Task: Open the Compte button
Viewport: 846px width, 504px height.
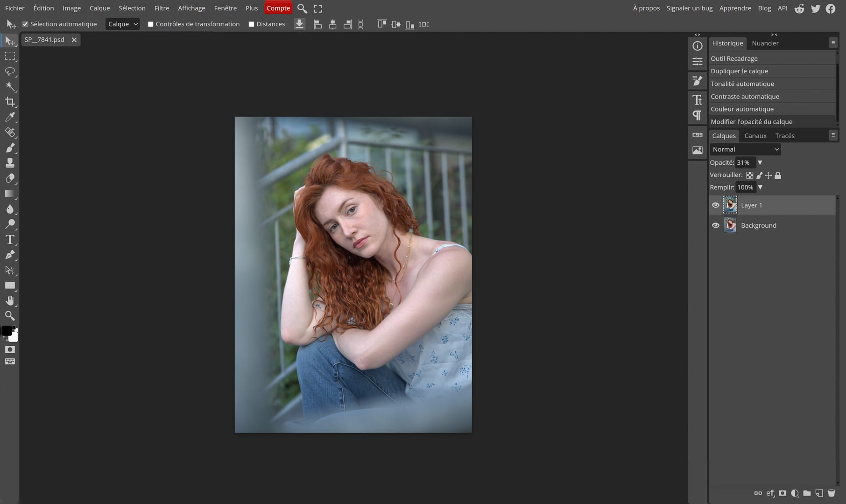Action: point(278,8)
